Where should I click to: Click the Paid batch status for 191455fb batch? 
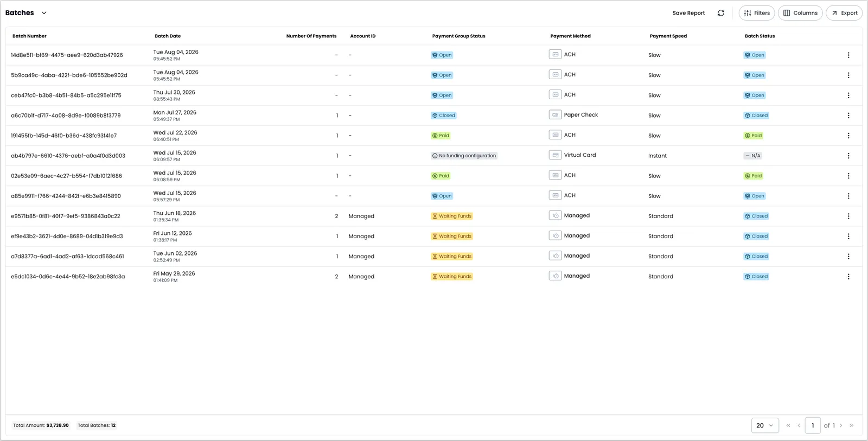click(x=754, y=136)
